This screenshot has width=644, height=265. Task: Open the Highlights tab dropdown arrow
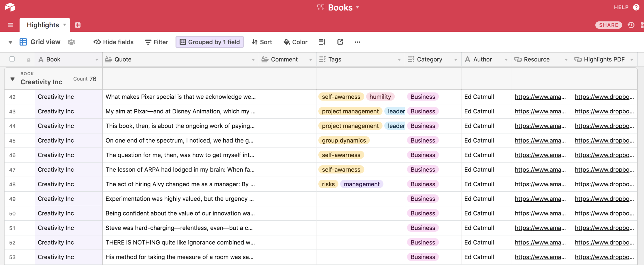click(65, 25)
